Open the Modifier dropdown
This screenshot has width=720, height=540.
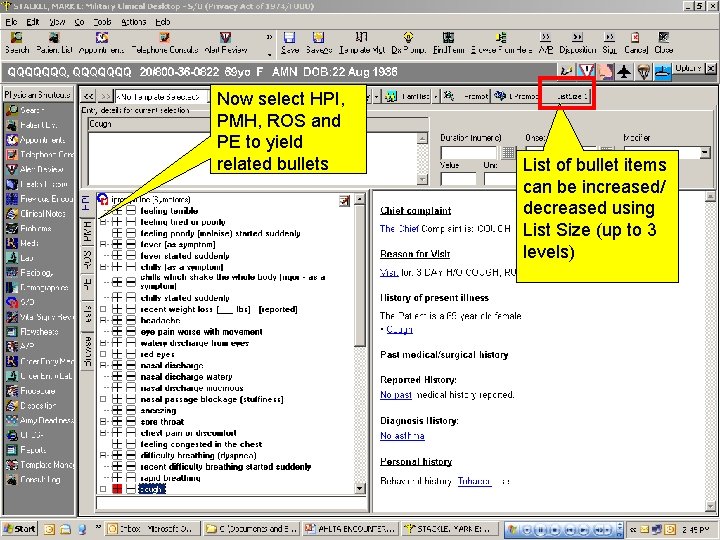(705, 152)
